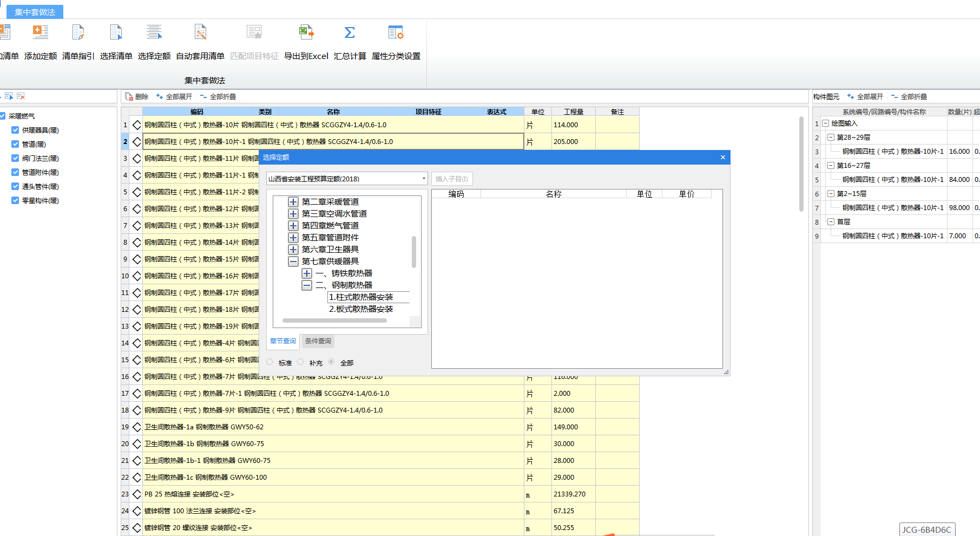Click the select-all icon above left tree

point(9,96)
